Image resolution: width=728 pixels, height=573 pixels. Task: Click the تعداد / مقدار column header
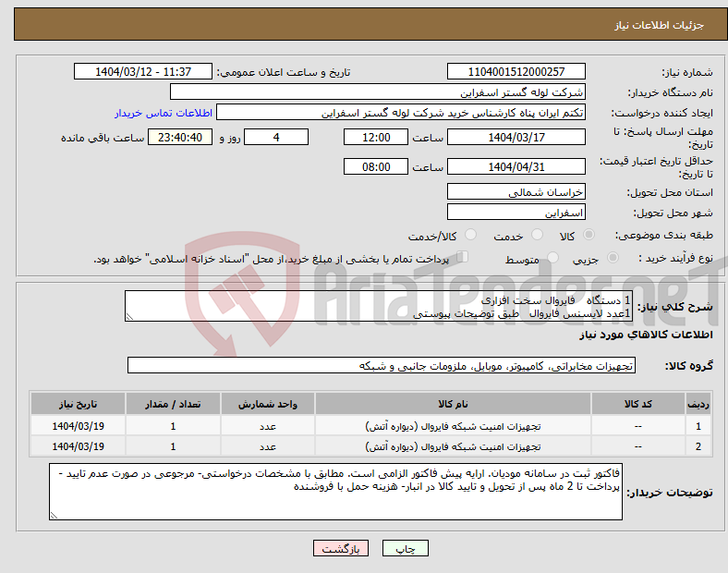point(173,404)
